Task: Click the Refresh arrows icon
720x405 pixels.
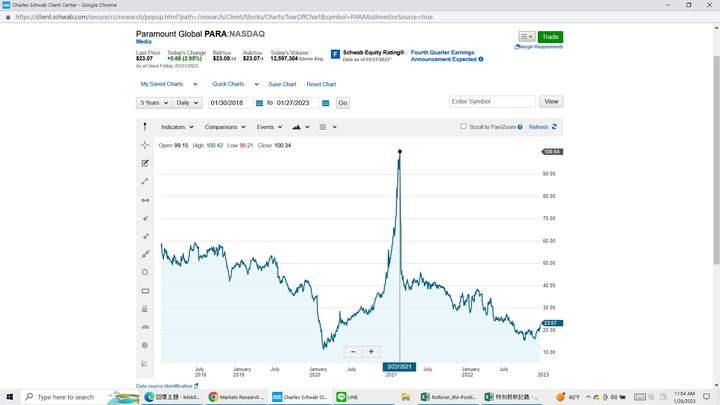Action: pyautogui.click(x=554, y=127)
